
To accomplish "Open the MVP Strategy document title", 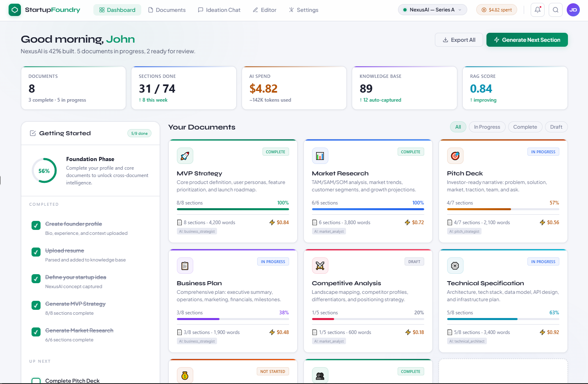I will (x=199, y=173).
